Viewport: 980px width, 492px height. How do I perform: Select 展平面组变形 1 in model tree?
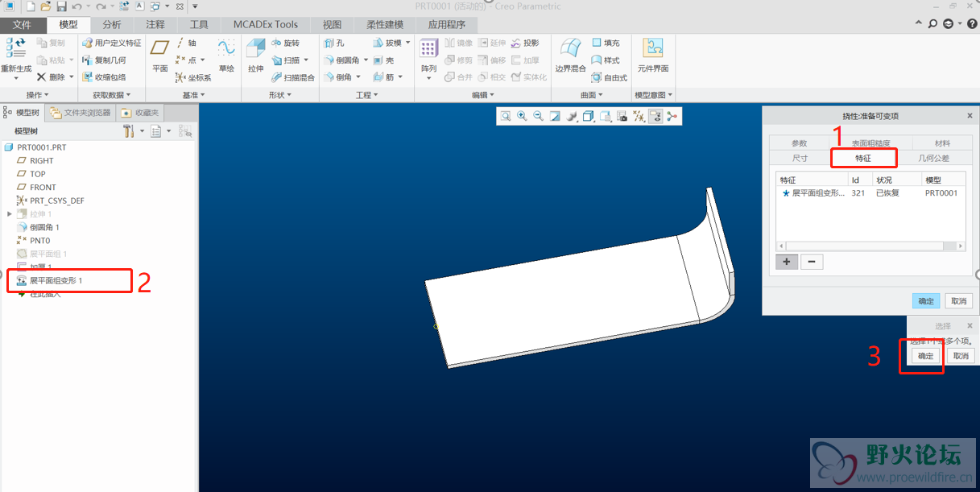click(x=50, y=280)
